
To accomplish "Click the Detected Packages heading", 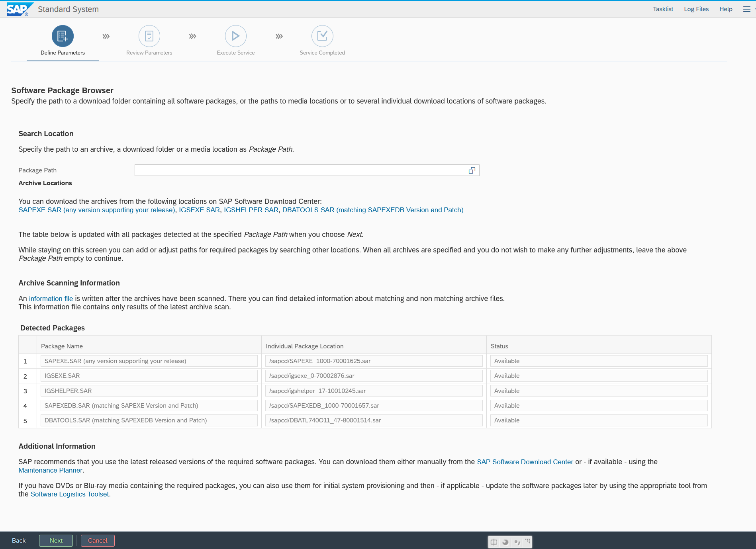I will pyautogui.click(x=53, y=328).
